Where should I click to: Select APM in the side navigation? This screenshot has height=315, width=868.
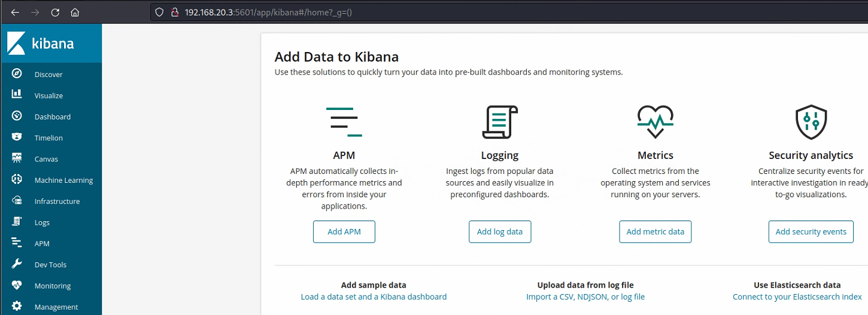point(42,244)
